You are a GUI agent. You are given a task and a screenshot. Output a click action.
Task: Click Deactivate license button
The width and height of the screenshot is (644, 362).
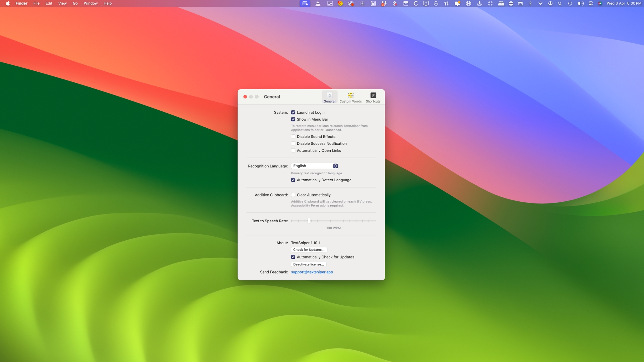click(308, 264)
